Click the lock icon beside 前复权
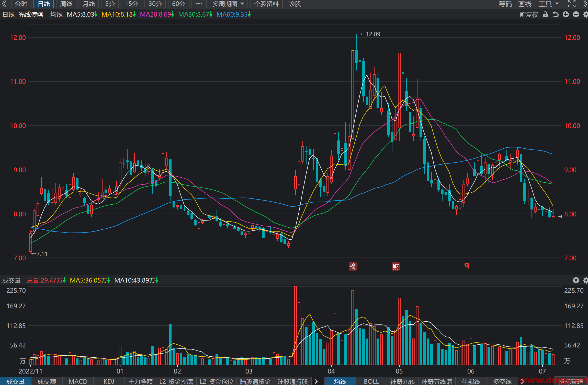This screenshot has height=385, width=588. 545,15
